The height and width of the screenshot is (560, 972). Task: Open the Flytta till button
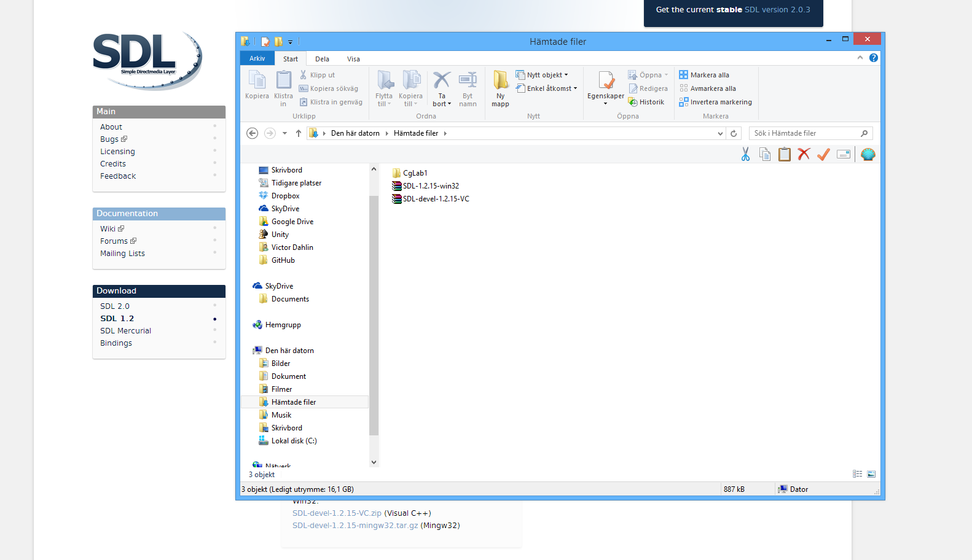(384, 88)
